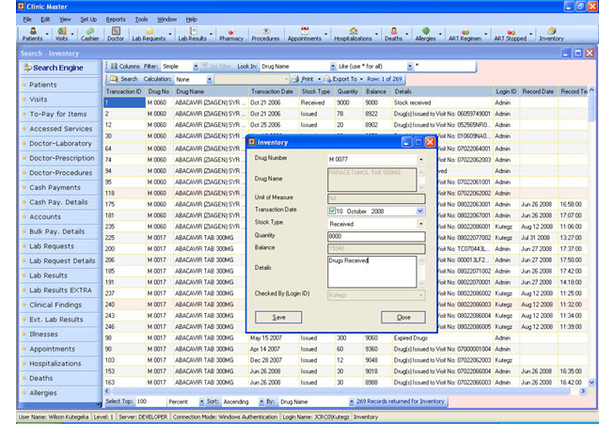Expand the Drug Number dropdown
Viewport: 615px width, 424px height.
tap(421, 159)
